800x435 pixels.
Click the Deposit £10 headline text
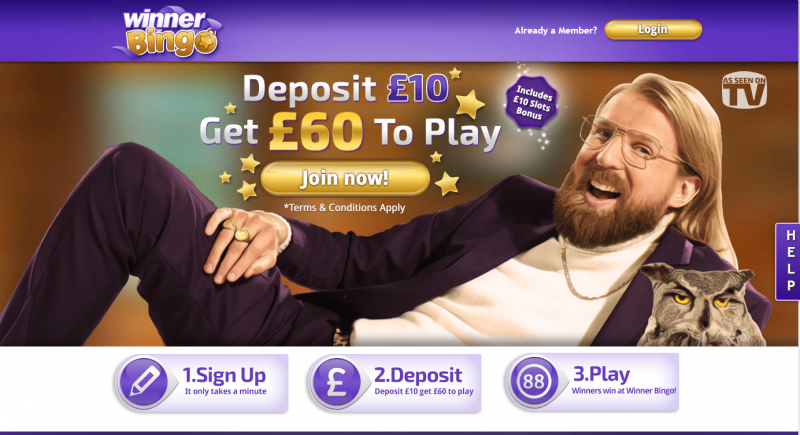click(x=345, y=89)
